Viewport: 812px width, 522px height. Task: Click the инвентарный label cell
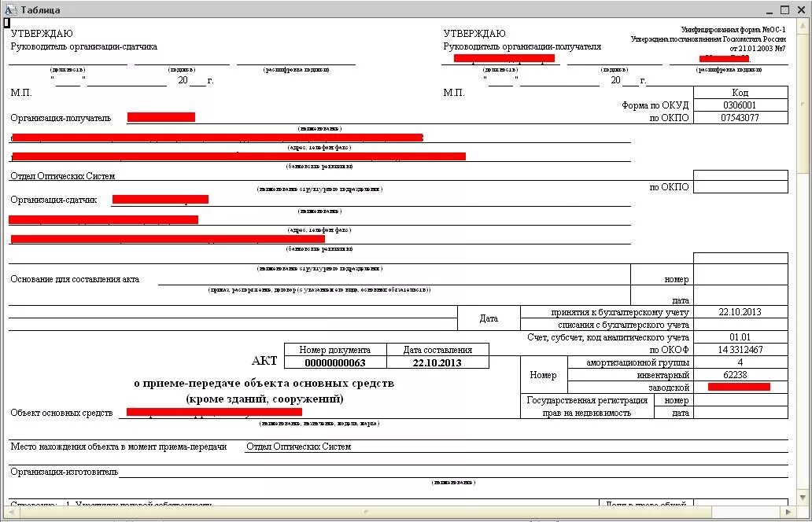[x=630, y=374]
